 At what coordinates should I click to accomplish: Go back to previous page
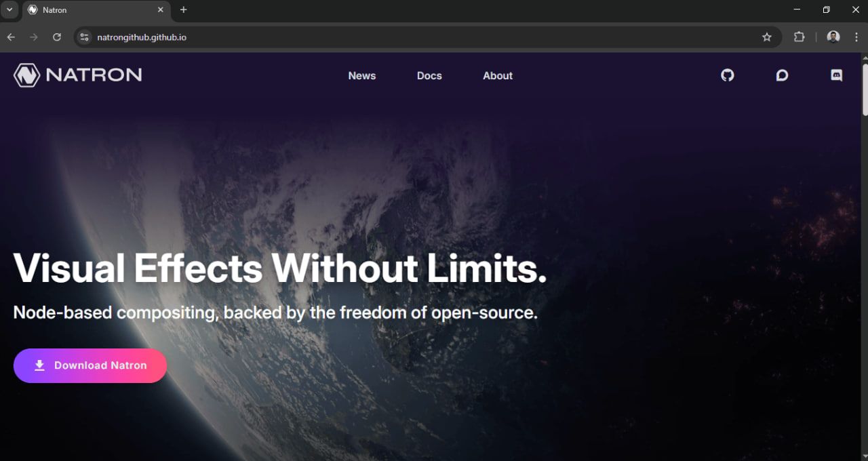(11, 37)
